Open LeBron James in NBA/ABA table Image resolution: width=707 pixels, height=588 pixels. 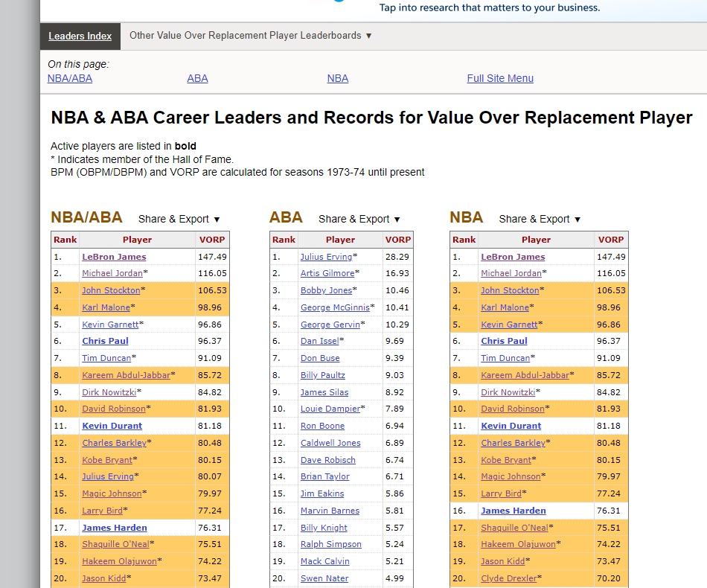[x=114, y=257]
